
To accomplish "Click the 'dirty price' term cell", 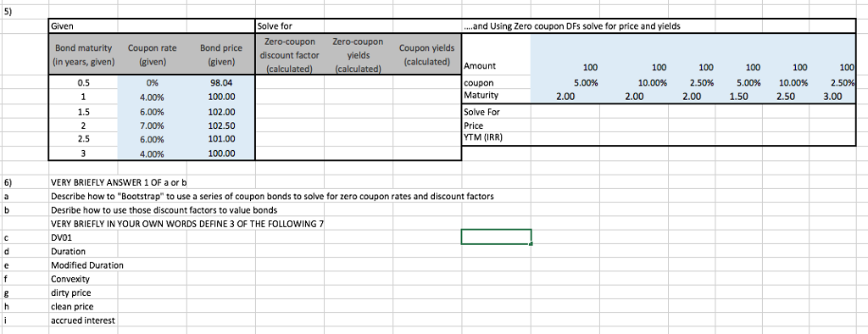I will pos(83,292).
